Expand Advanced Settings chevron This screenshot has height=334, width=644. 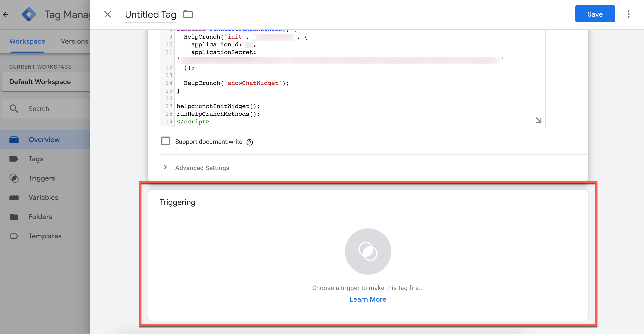[x=165, y=167]
